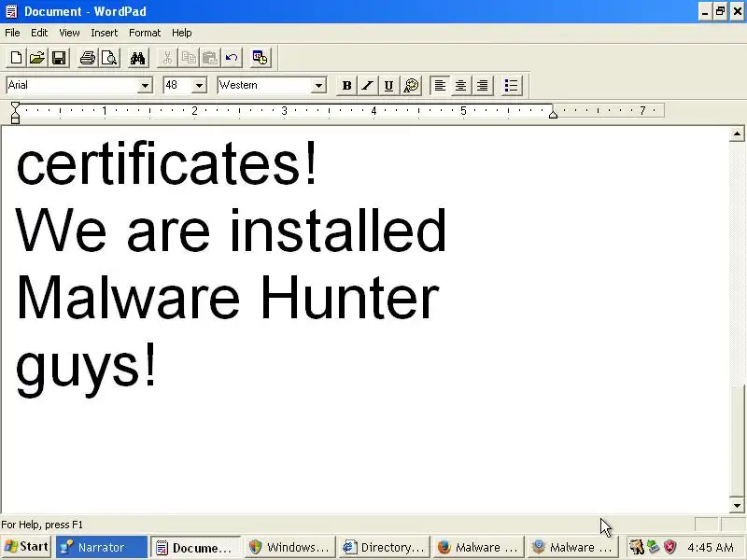The image size is (747, 560).
Task: Open the Insert menu
Action: (x=105, y=33)
